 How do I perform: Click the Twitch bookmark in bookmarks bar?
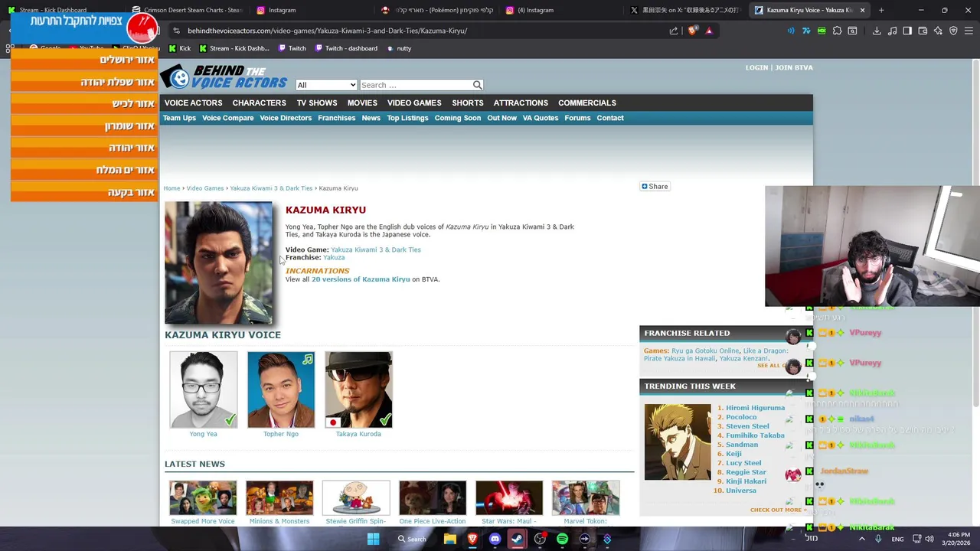pyautogui.click(x=291, y=48)
